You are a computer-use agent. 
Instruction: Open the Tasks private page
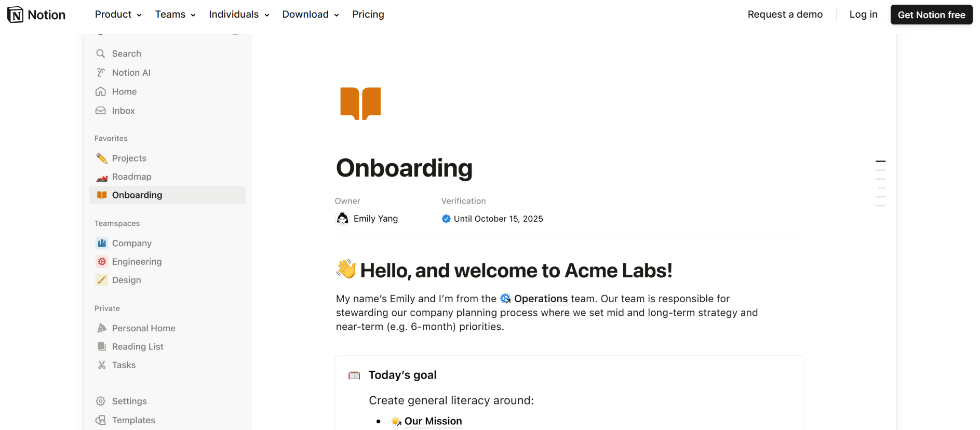pos(124,365)
